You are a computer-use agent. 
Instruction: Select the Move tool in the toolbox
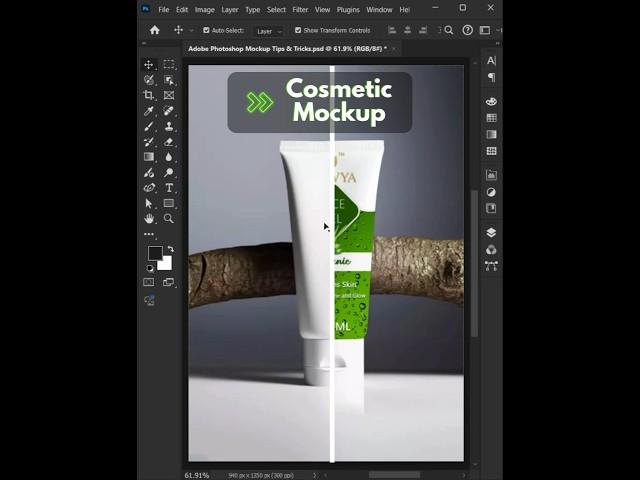(x=149, y=64)
